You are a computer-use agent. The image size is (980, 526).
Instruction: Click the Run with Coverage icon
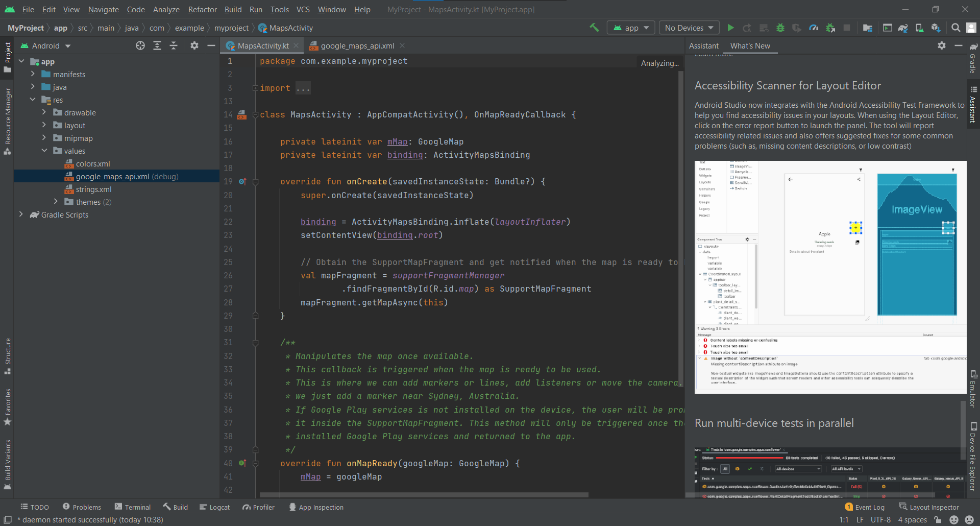tap(796, 28)
